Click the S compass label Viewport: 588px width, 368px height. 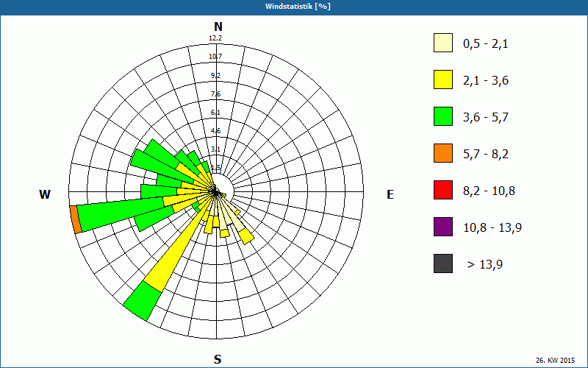218,359
